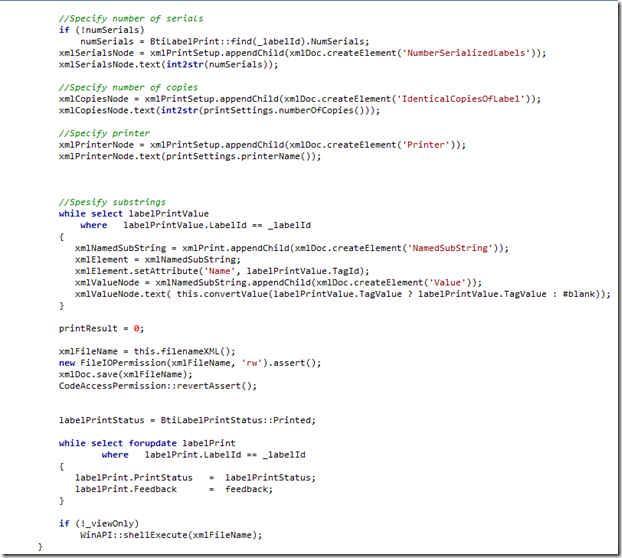Place cursor on 'if (!numSerials)' condition
The image size is (622, 558).
[x=98, y=30]
